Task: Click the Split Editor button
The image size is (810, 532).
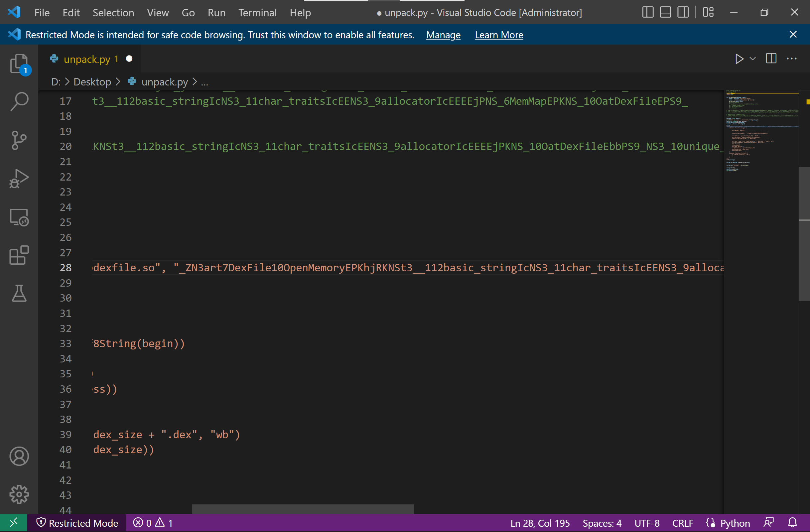Action: (771, 59)
